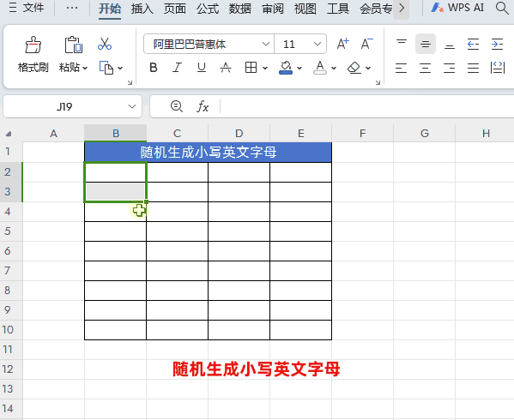This screenshot has height=420, width=514.
Task: Switch to the 页面 ribbon tab
Action: click(175, 9)
